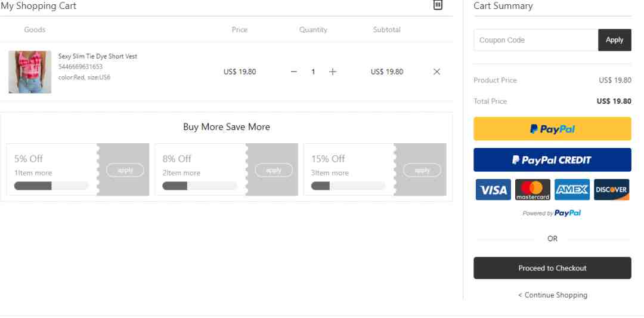Select the Discover card icon

tap(612, 189)
